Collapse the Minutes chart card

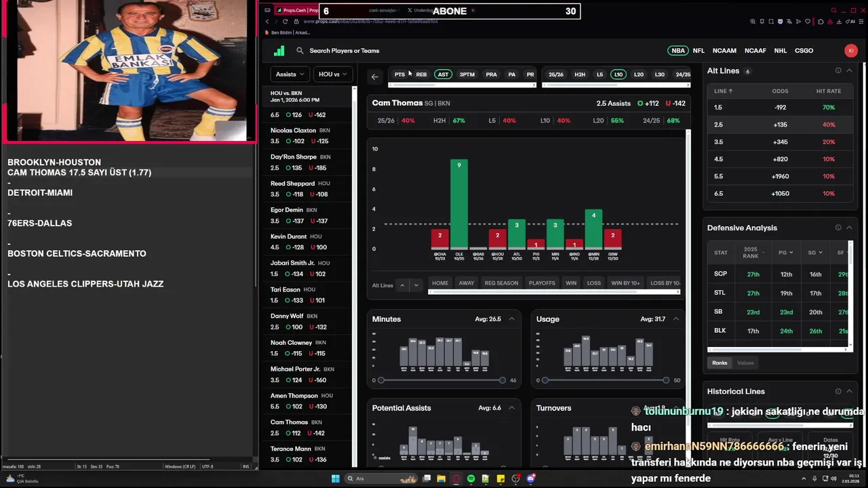(x=512, y=319)
